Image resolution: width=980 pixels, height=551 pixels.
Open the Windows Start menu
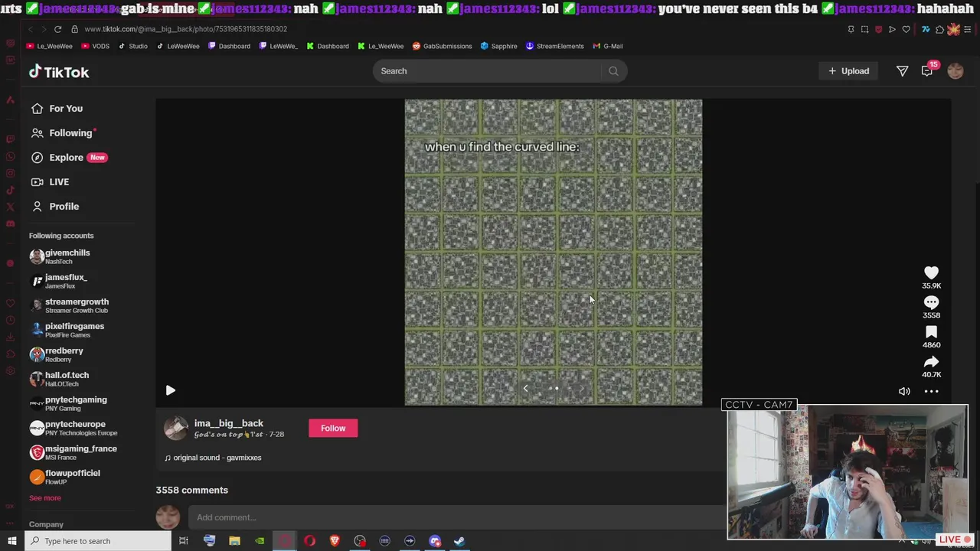pos(11,541)
